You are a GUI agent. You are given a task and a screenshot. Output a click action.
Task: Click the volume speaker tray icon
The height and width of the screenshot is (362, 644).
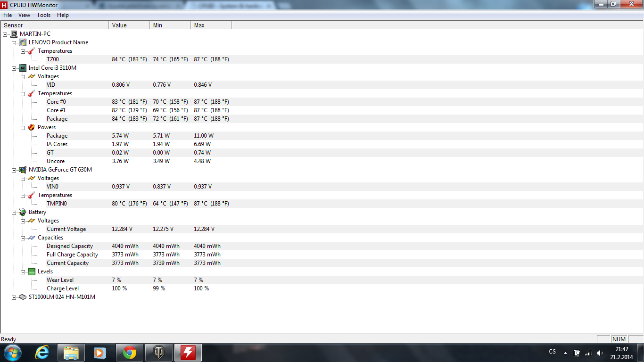tap(600, 353)
